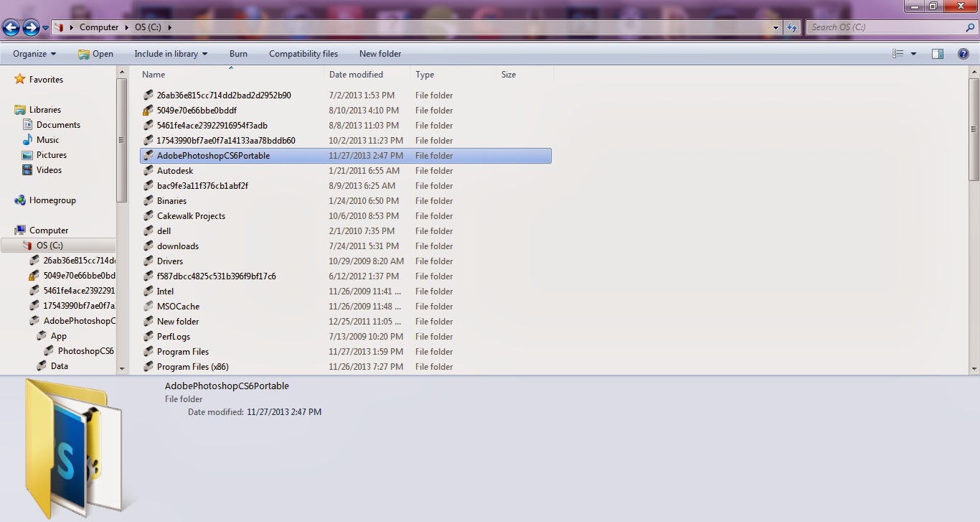Select the PerfLogs folder row
Screen dimensions: 980x522
pyautogui.click(x=346, y=337)
